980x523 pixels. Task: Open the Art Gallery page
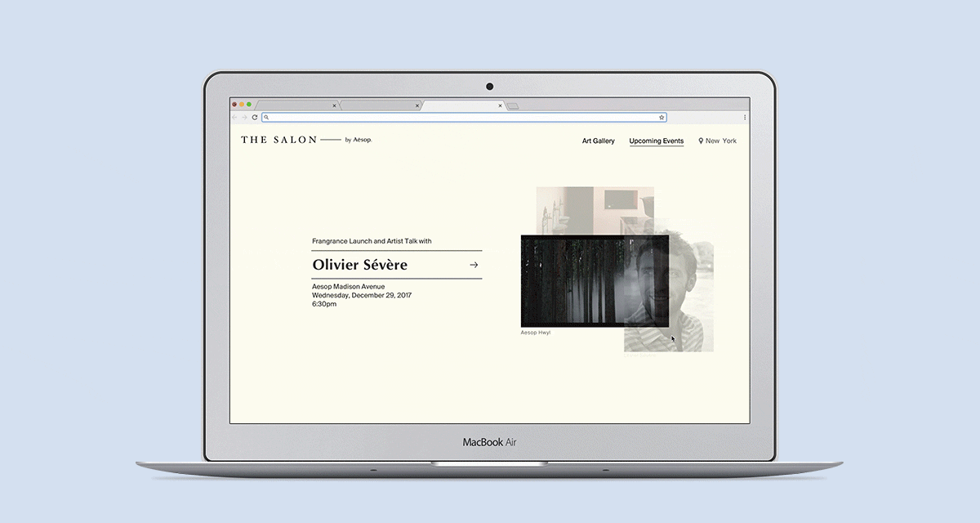[598, 141]
